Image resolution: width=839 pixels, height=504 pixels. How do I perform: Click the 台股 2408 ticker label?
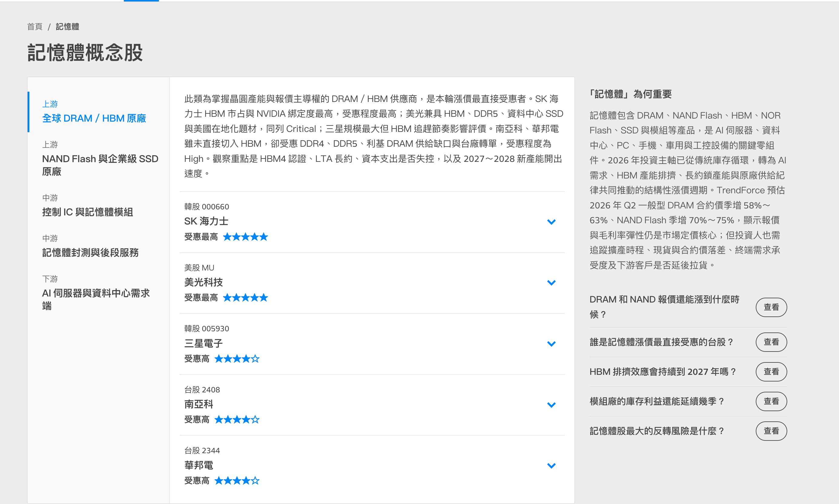tap(202, 390)
